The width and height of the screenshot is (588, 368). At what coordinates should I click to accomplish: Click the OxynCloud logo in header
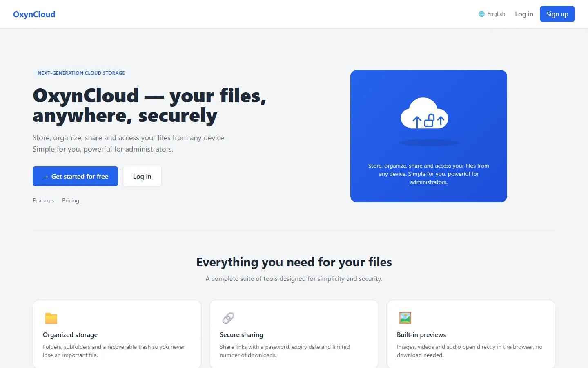pos(34,14)
